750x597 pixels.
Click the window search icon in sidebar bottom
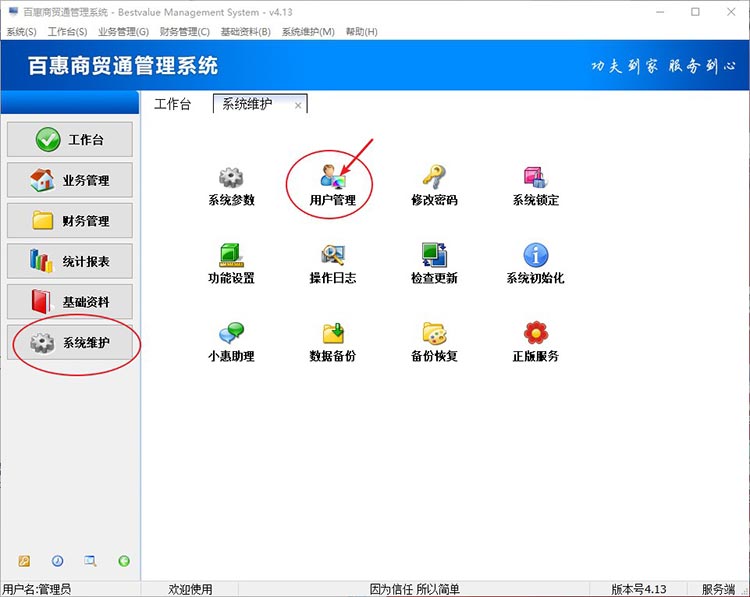point(90,561)
